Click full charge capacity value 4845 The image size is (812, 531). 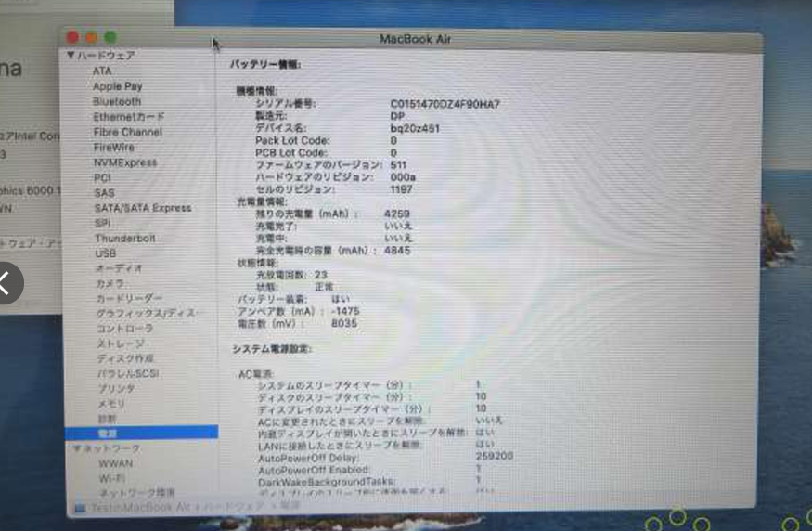[x=397, y=251]
